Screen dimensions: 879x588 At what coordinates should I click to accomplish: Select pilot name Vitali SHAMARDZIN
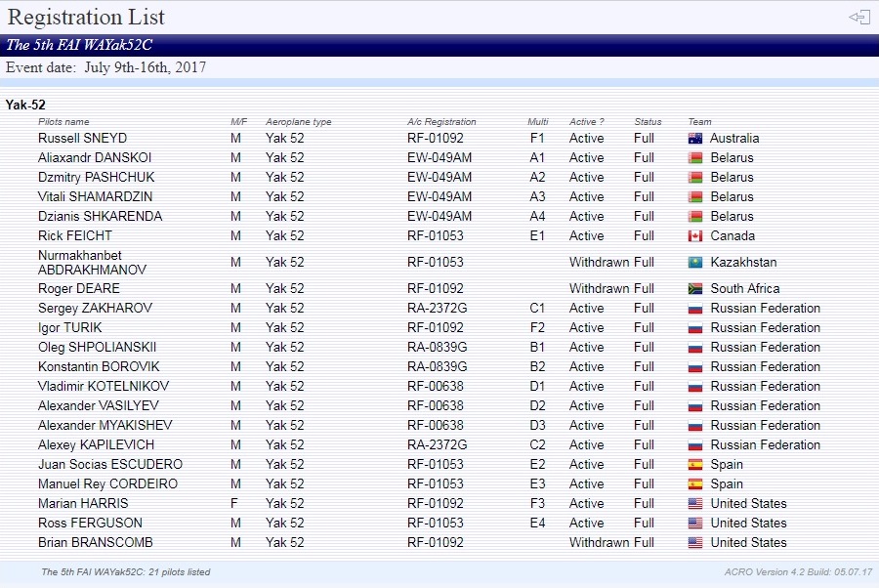click(96, 196)
